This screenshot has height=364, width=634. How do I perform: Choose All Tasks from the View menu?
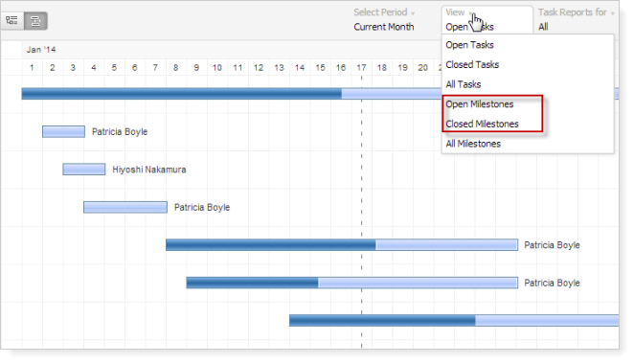point(528,84)
